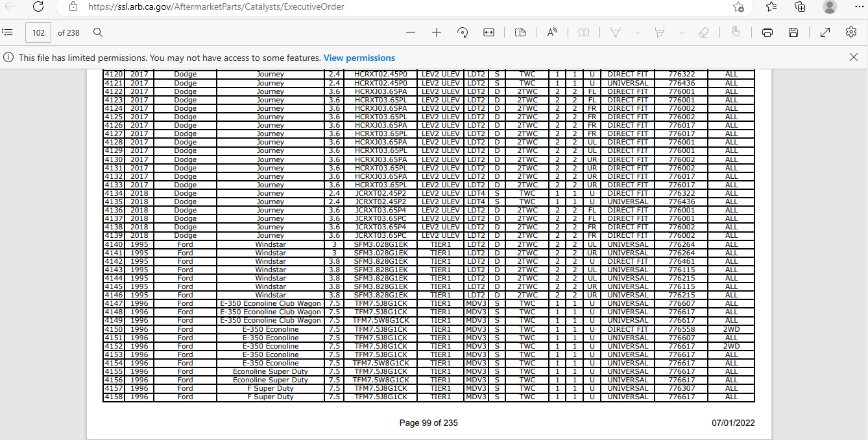Click the View permissions link
This screenshot has width=868, height=440.
pyautogui.click(x=359, y=58)
